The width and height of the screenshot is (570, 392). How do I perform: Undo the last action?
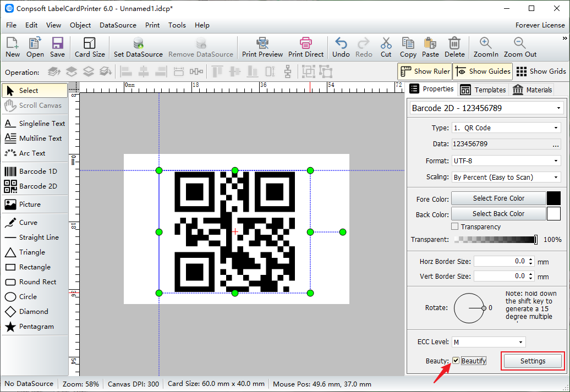(x=341, y=47)
